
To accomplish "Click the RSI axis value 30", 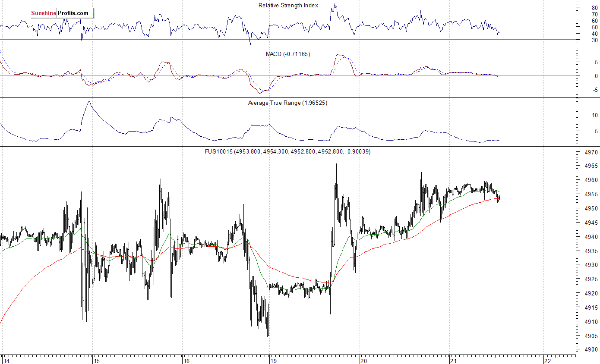I will pos(595,40).
